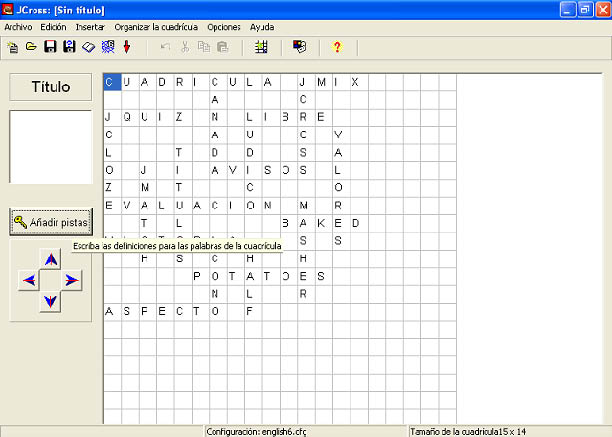
Task: Select the V cell in AVISOS
Action: 236,171
